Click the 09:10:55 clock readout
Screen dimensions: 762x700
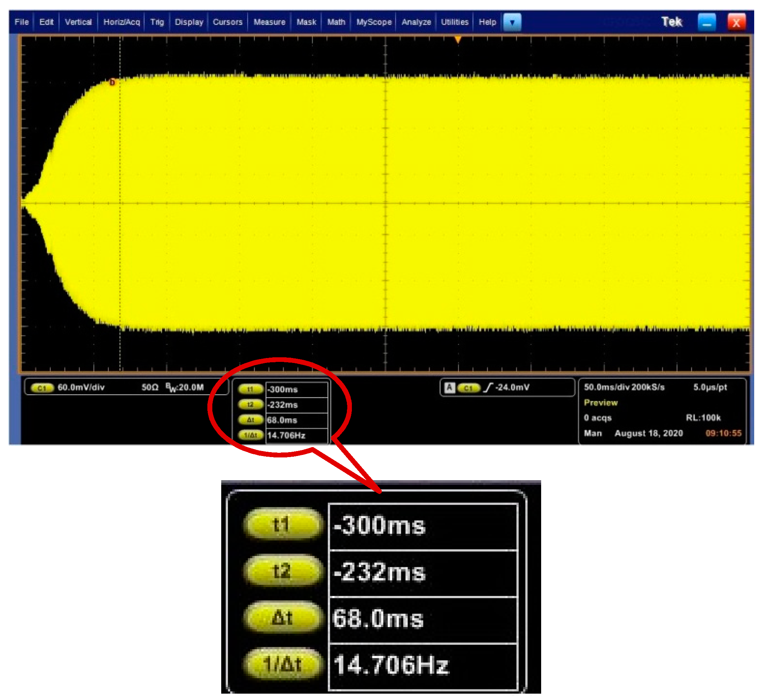[x=723, y=433]
